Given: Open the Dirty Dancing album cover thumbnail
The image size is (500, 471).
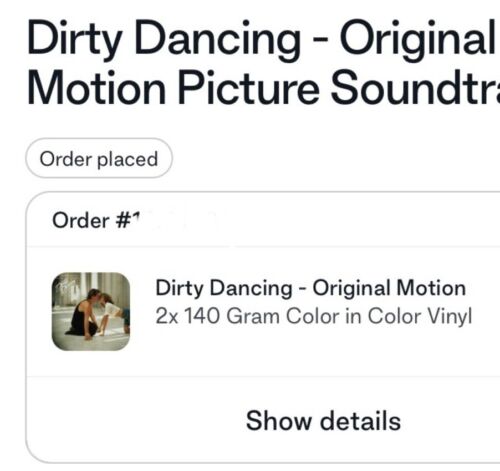Looking at the screenshot, I should [91, 311].
